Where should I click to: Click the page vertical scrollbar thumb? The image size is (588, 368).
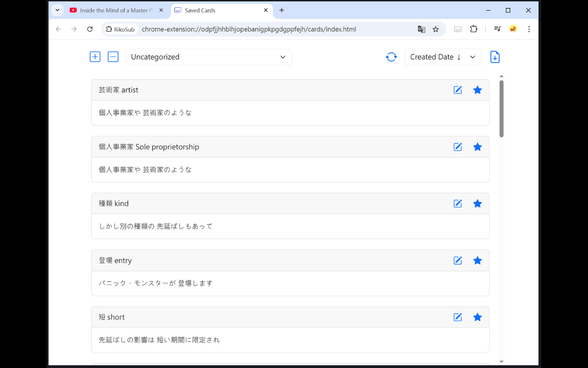pos(502,109)
